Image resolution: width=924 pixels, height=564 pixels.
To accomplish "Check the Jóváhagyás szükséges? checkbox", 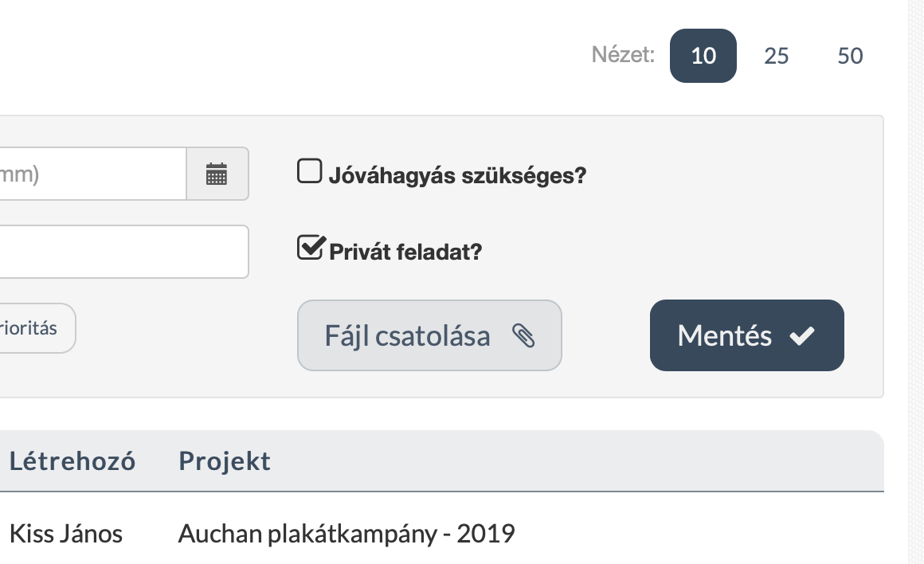I will (x=310, y=170).
